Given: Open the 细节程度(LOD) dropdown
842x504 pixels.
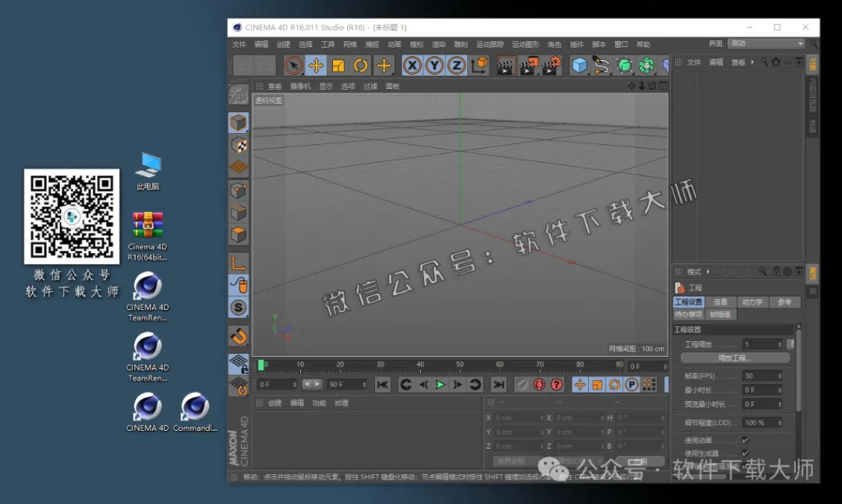Looking at the screenshot, I should (780, 423).
